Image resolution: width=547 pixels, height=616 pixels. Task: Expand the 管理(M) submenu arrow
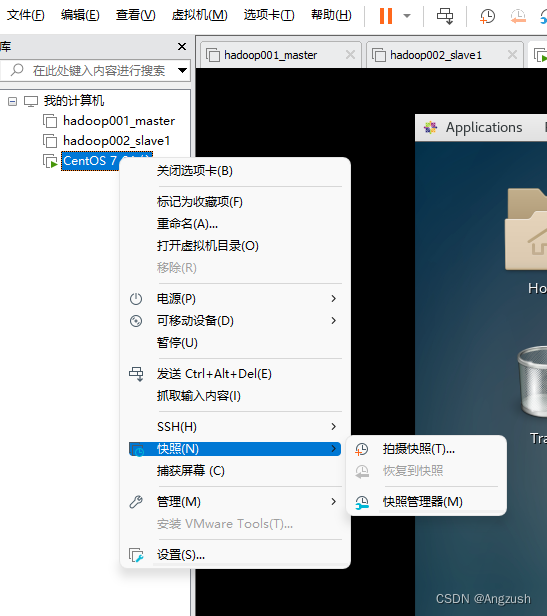[333, 502]
